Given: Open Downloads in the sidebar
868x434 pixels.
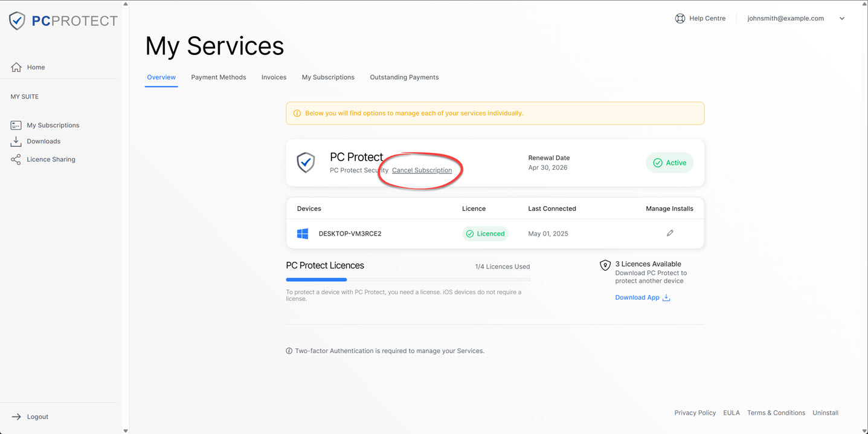Looking at the screenshot, I should (43, 141).
